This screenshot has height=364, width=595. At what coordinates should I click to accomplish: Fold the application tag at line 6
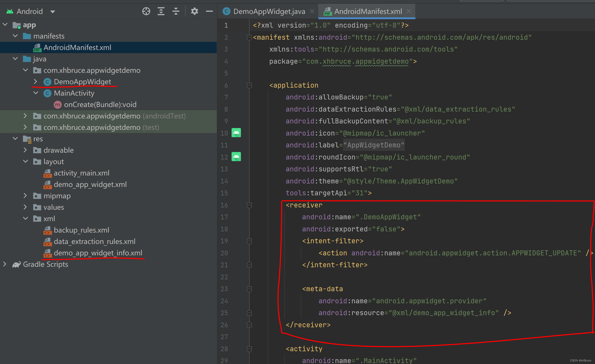coord(249,85)
